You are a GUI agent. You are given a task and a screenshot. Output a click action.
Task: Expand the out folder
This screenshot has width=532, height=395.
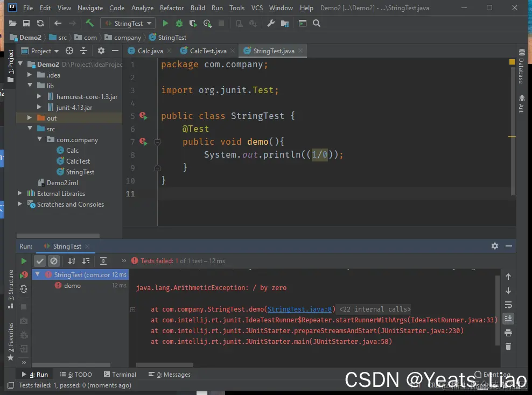[30, 118]
